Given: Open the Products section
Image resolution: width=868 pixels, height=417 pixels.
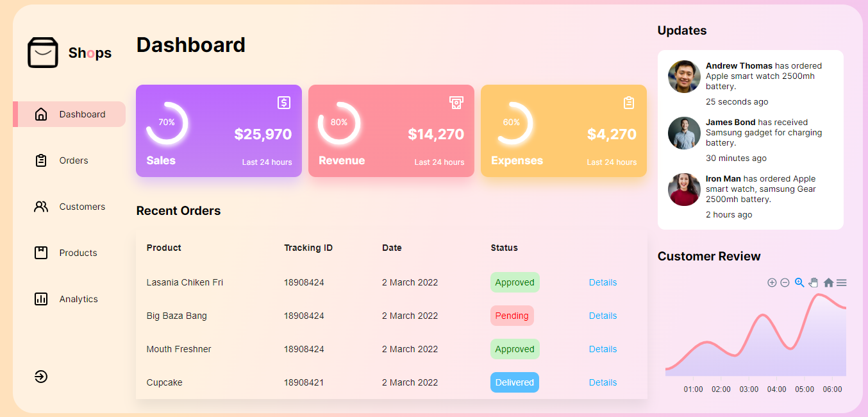Looking at the screenshot, I should point(78,253).
